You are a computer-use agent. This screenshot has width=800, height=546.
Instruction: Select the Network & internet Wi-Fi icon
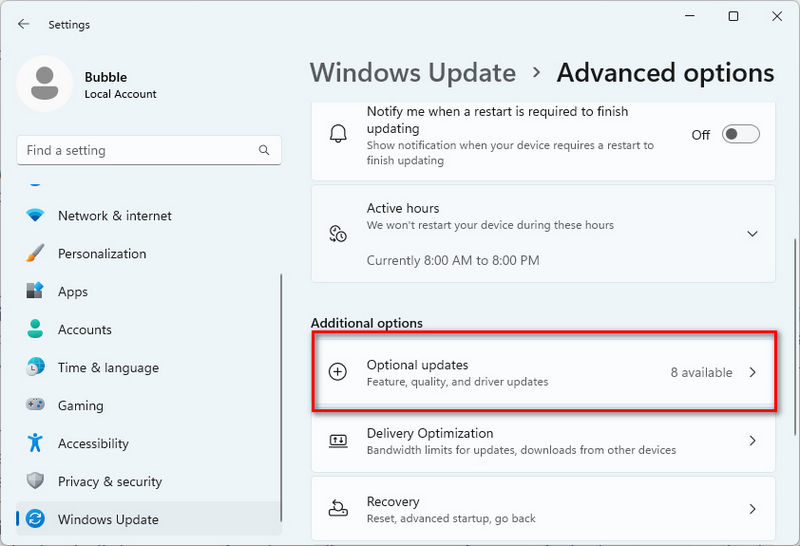pyautogui.click(x=35, y=215)
